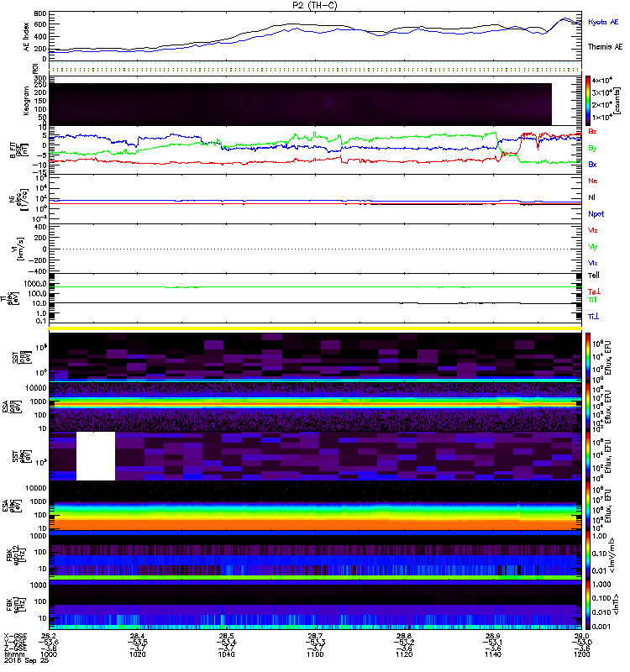This screenshot has height=672, width=630.
Task: Click the 1140 time tick label
Action: (493, 654)
